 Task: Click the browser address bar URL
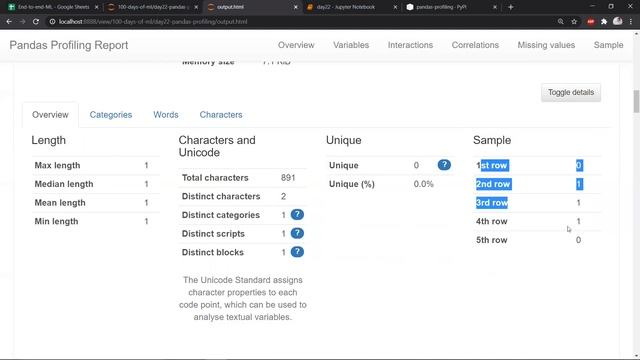point(153,22)
